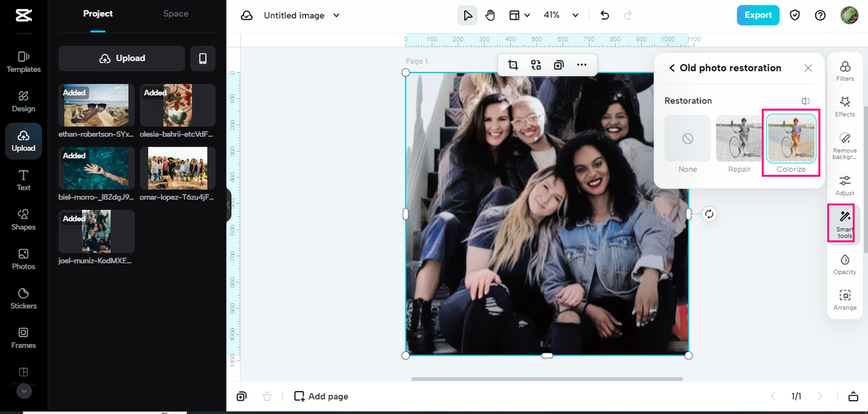Open Remove background tool

[x=845, y=145]
